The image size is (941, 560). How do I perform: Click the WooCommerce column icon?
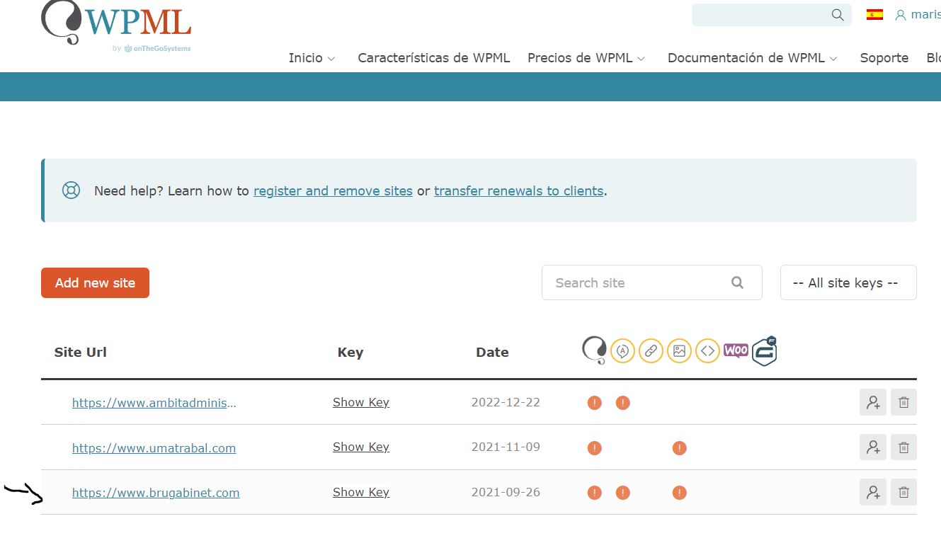coord(736,350)
